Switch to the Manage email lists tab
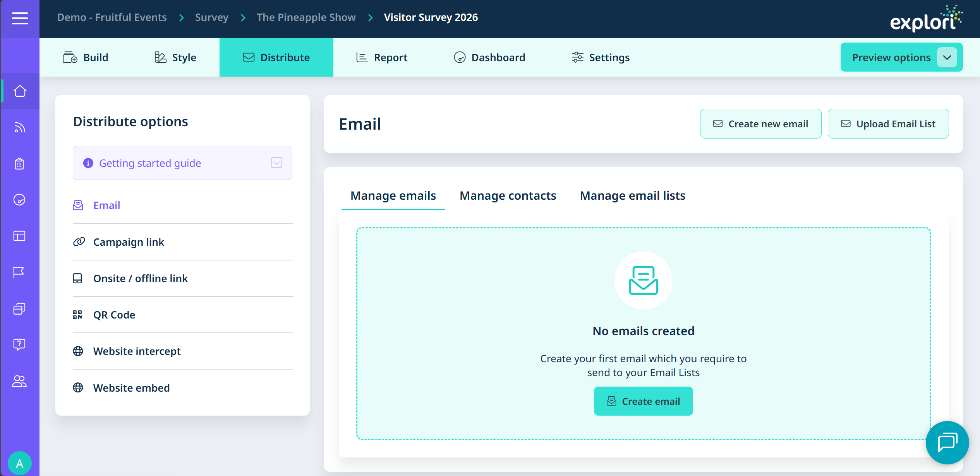 [x=632, y=195]
